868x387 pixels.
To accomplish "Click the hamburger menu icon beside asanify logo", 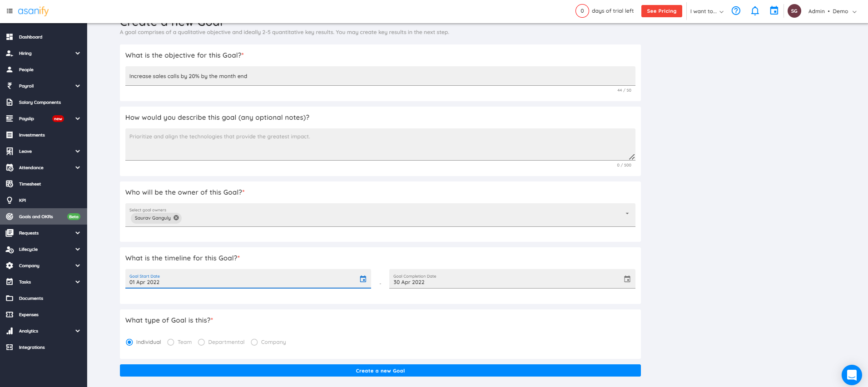I will [10, 11].
